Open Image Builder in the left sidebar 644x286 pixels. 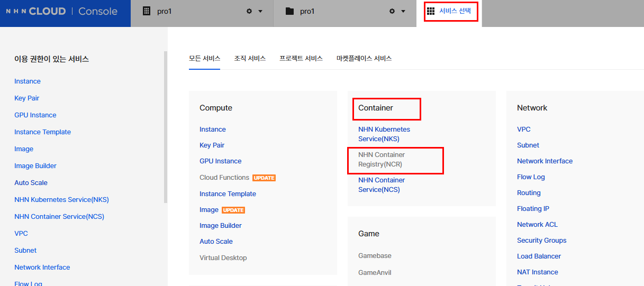[35, 166]
